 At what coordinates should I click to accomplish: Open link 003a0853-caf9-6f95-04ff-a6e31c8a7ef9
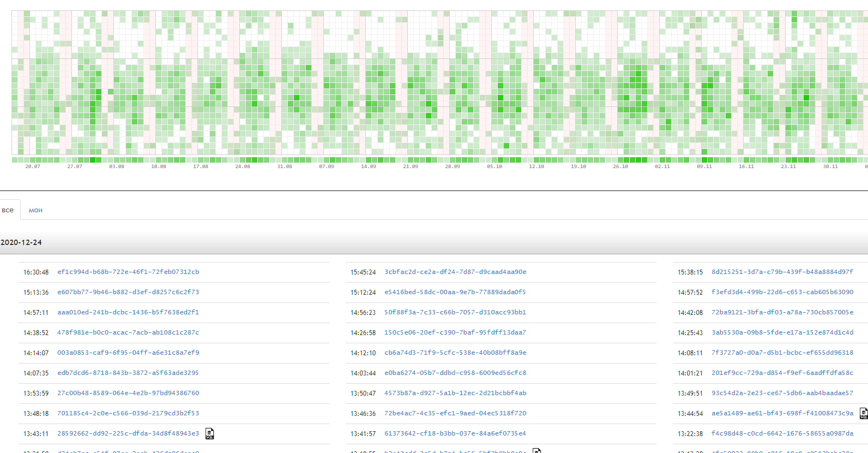(x=128, y=353)
